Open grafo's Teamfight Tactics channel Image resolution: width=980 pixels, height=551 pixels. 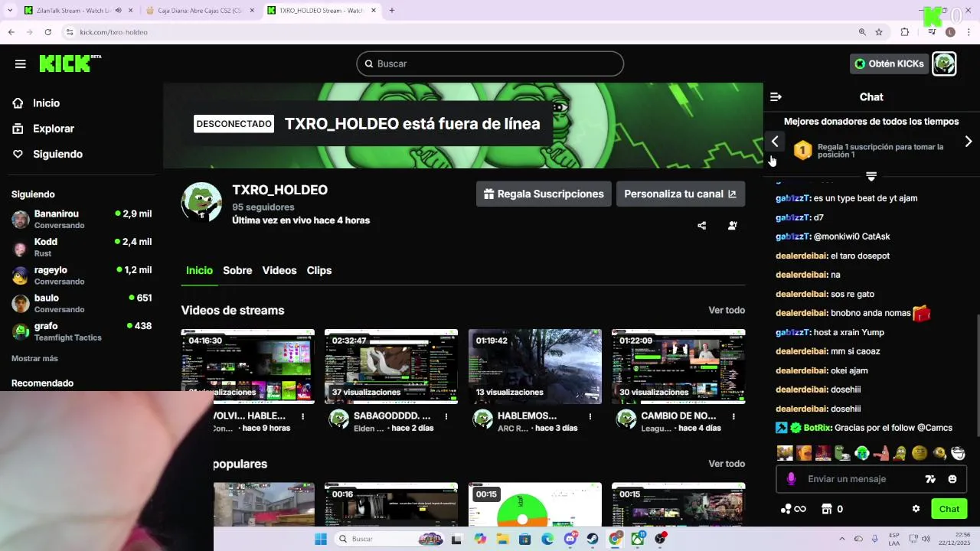point(81,331)
